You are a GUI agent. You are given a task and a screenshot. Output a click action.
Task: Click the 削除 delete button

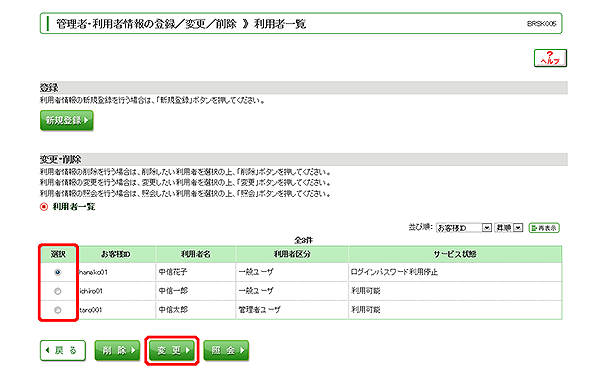click(117, 351)
